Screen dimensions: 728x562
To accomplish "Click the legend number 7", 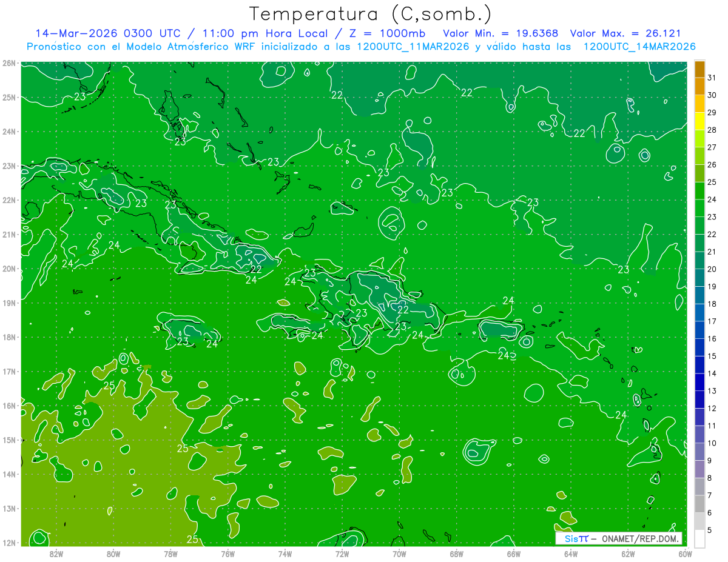I will tap(710, 496).
